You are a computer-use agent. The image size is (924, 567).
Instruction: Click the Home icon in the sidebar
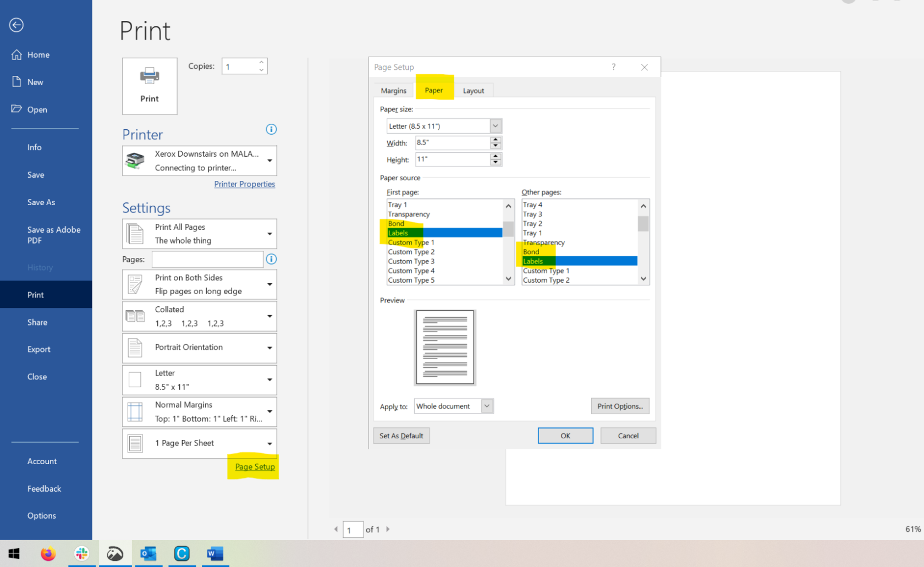click(x=16, y=54)
